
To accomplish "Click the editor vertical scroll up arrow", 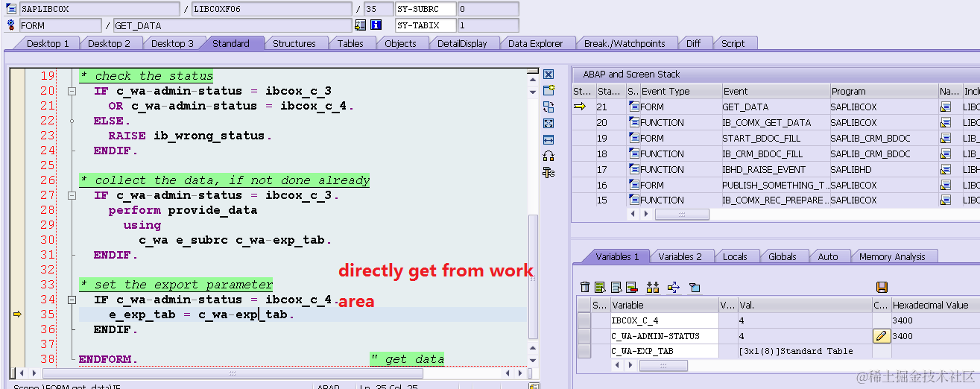I will [532, 79].
